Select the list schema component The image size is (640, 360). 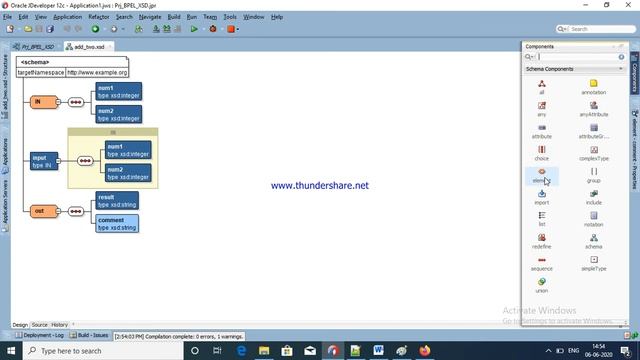[542, 219]
